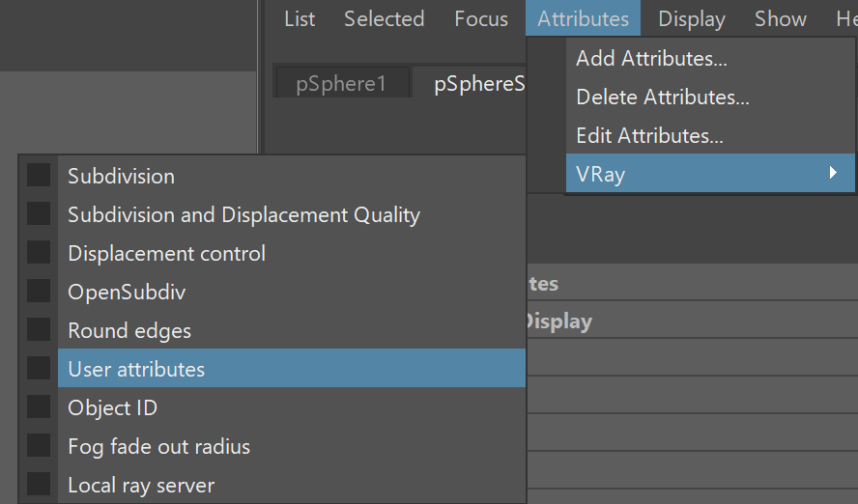Image resolution: width=858 pixels, height=504 pixels.
Task: Open the Show menu
Action: pos(781,18)
